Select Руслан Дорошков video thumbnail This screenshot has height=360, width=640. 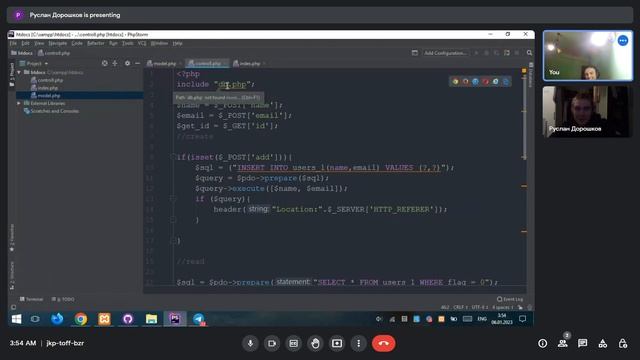[588, 111]
